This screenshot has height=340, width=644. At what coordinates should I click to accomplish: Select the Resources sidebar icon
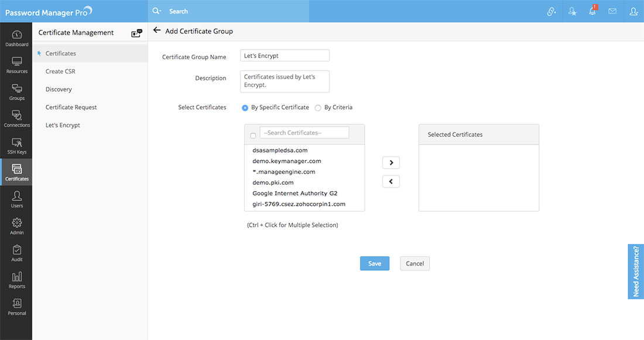(x=16, y=64)
